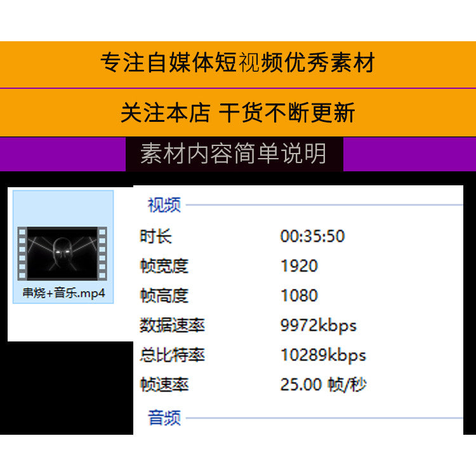Click the 素材内容简单说明 heading
The height and width of the screenshot is (476, 476).
point(233,154)
